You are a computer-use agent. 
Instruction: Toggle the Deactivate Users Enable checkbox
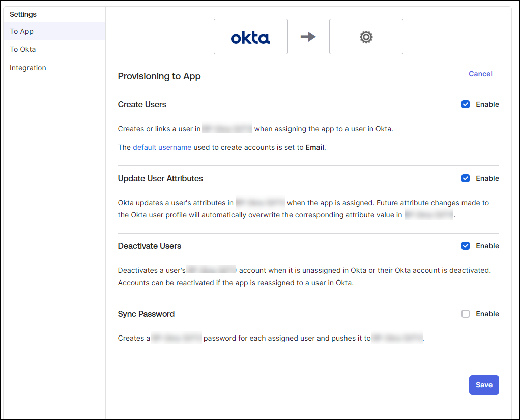pyautogui.click(x=466, y=246)
